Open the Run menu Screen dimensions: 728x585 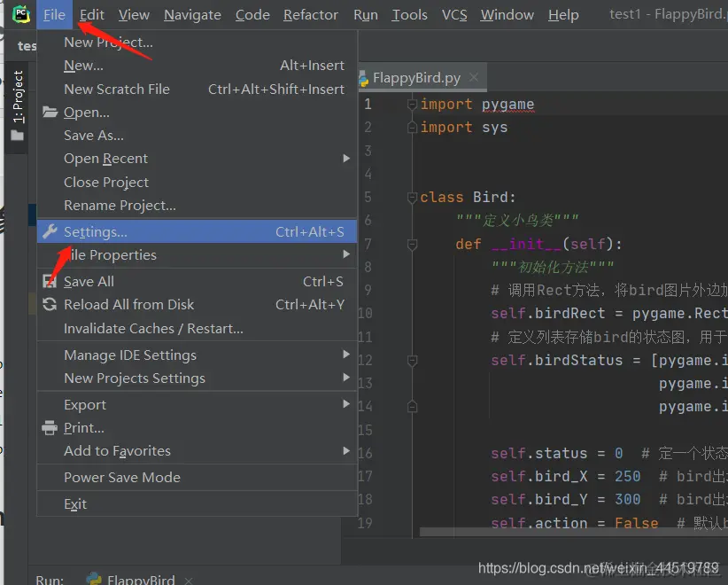click(x=366, y=15)
